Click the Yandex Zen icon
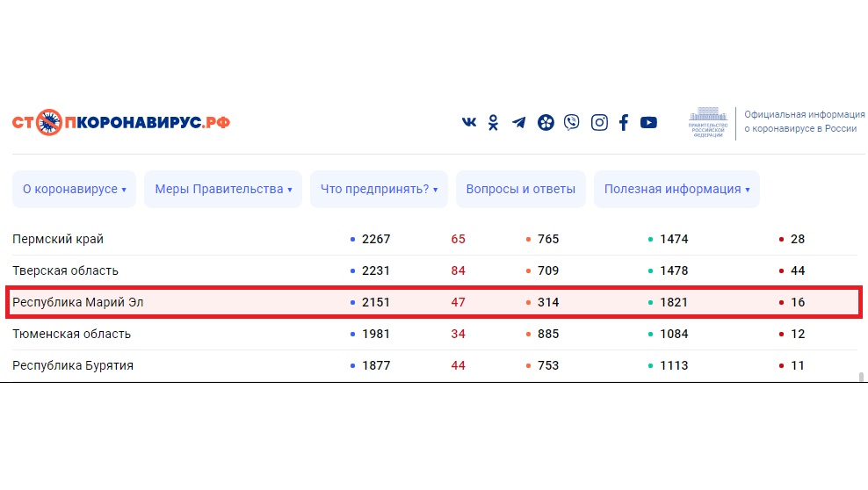This screenshot has width=868, height=490. coord(546,122)
